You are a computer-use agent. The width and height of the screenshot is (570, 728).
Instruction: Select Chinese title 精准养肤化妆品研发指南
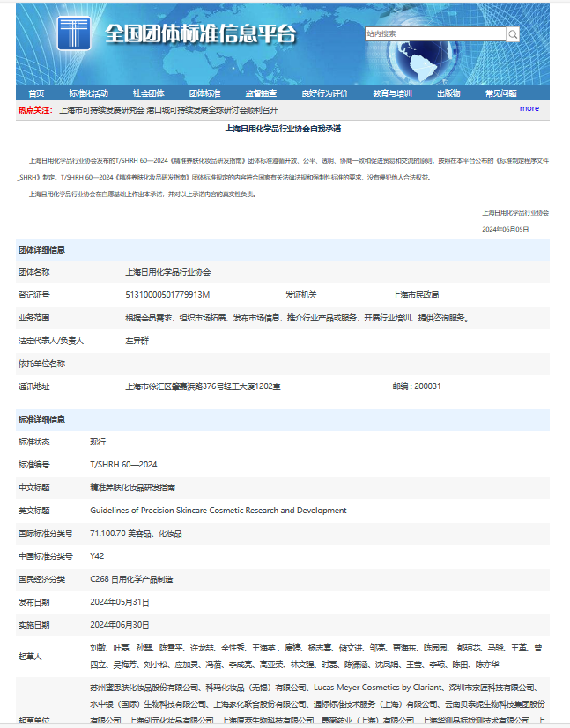click(x=132, y=488)
